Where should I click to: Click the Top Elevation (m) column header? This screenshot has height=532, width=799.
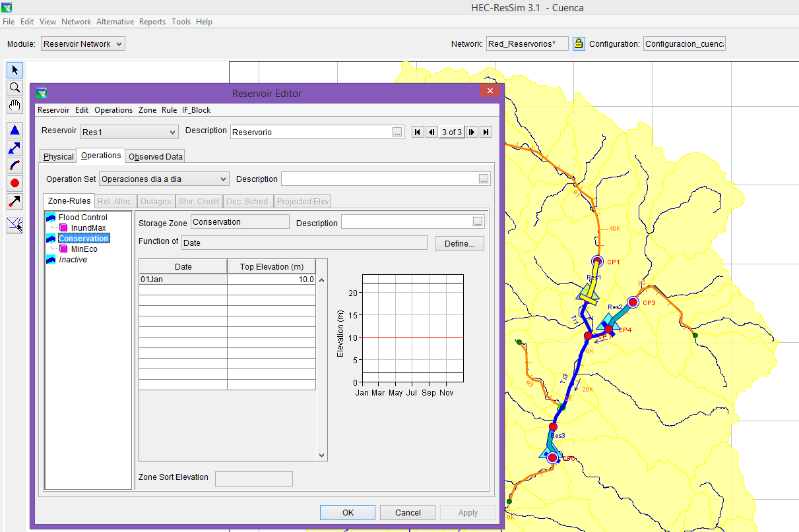pos(271,266)
